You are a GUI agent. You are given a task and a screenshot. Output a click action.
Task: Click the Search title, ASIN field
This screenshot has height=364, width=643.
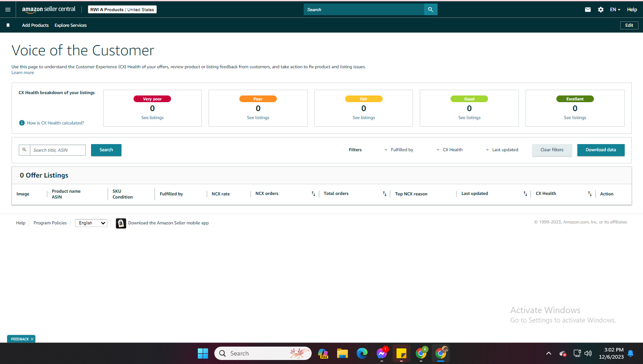pyautogui.click(x=58, y=150)
